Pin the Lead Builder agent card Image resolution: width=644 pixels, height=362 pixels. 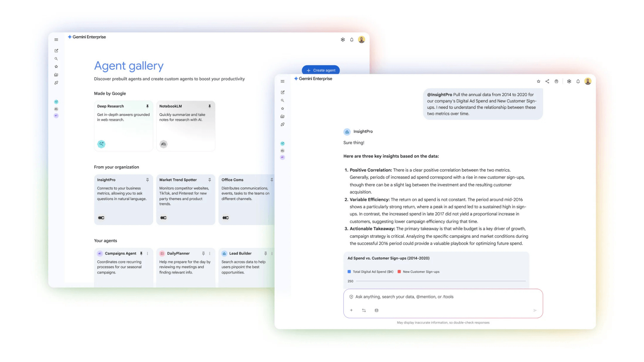(x=266, y=254)
